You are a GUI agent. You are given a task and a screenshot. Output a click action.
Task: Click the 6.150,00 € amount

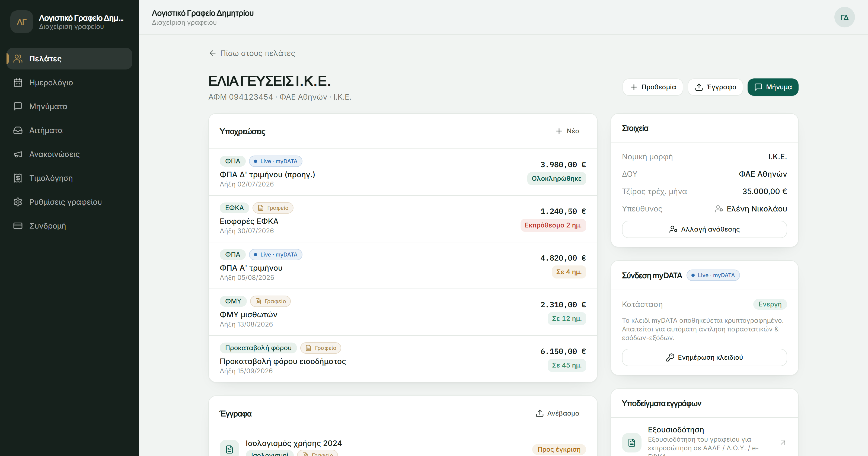click(x=563, y=351)
